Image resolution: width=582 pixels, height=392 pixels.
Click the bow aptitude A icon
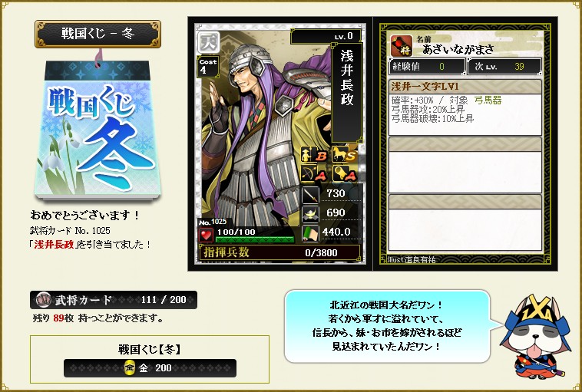314,174
